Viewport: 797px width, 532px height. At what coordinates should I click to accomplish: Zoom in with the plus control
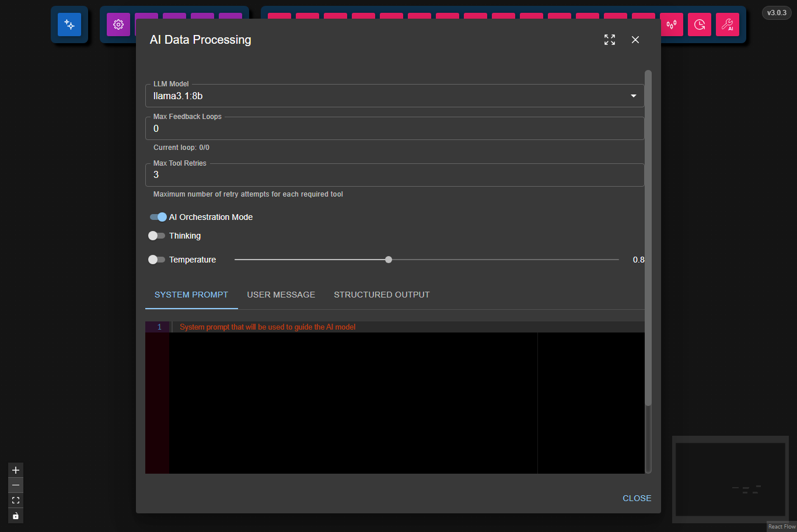[x=16, y=470]
